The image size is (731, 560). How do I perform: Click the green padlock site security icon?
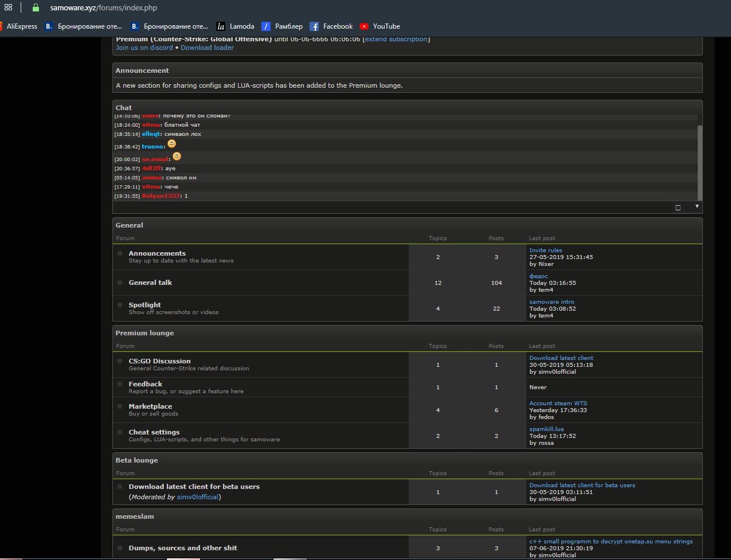click(x=36, y=8)
